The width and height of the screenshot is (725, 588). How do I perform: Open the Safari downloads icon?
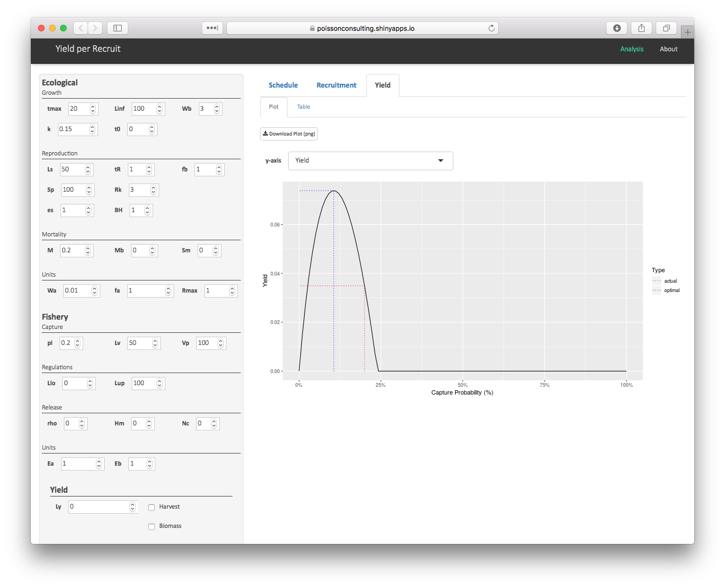616,28
